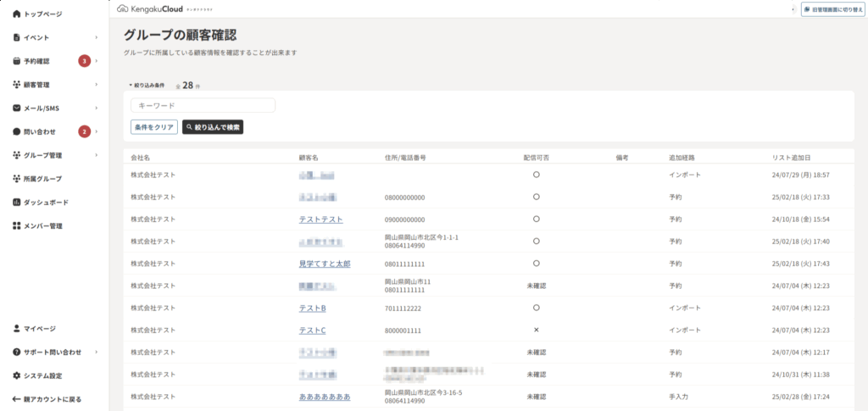The width and height of the screenshot is (868, 411).
Task: Open customer link 見学てすと太郎
Action: tap(325, 264)
